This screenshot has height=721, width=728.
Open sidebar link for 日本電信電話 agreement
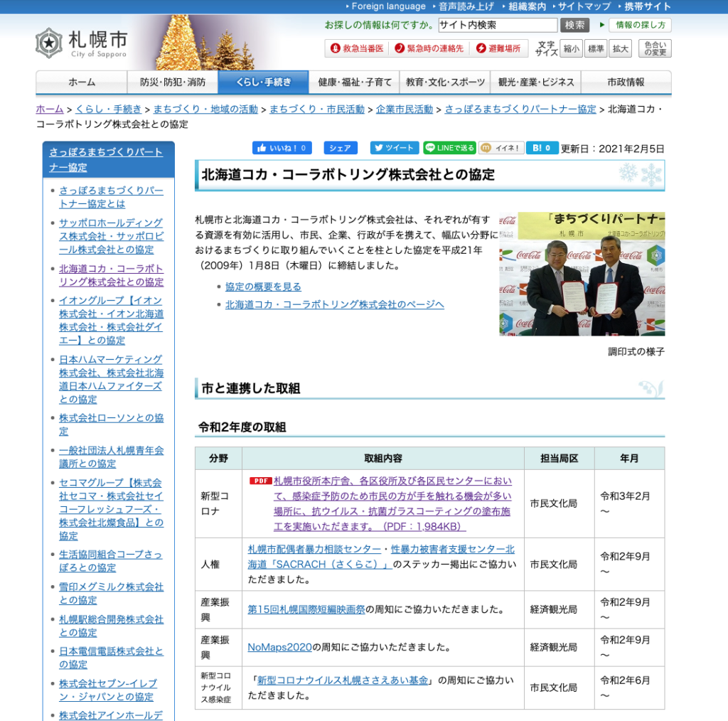point(111,658)
